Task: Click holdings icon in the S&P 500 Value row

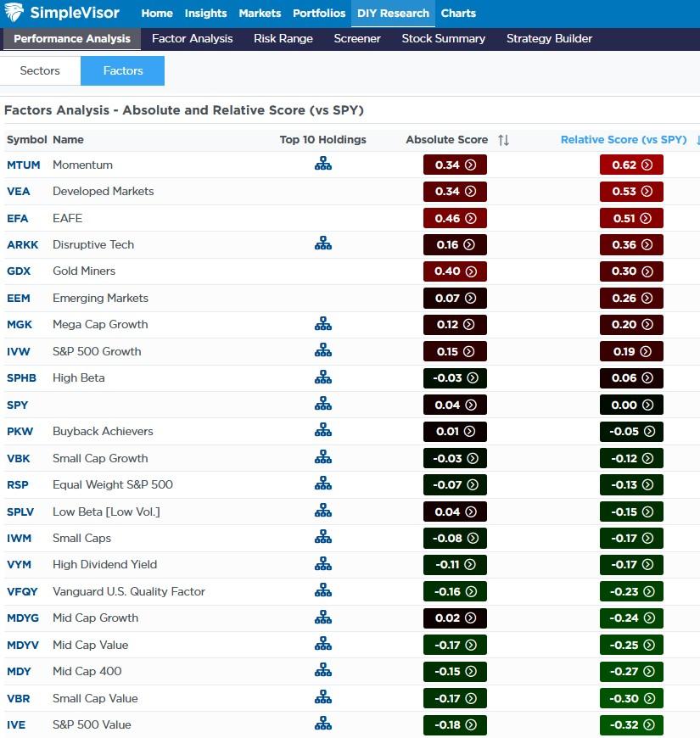Action: [322, 724]
